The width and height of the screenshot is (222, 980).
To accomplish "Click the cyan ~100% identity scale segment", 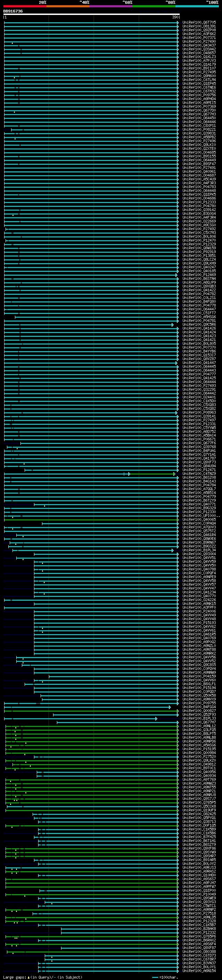I will click(x=197, y=6).
